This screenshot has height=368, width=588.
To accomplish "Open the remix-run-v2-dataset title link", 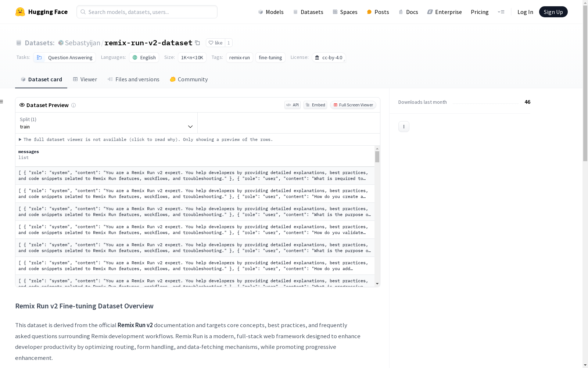I will tap(148, 43).
